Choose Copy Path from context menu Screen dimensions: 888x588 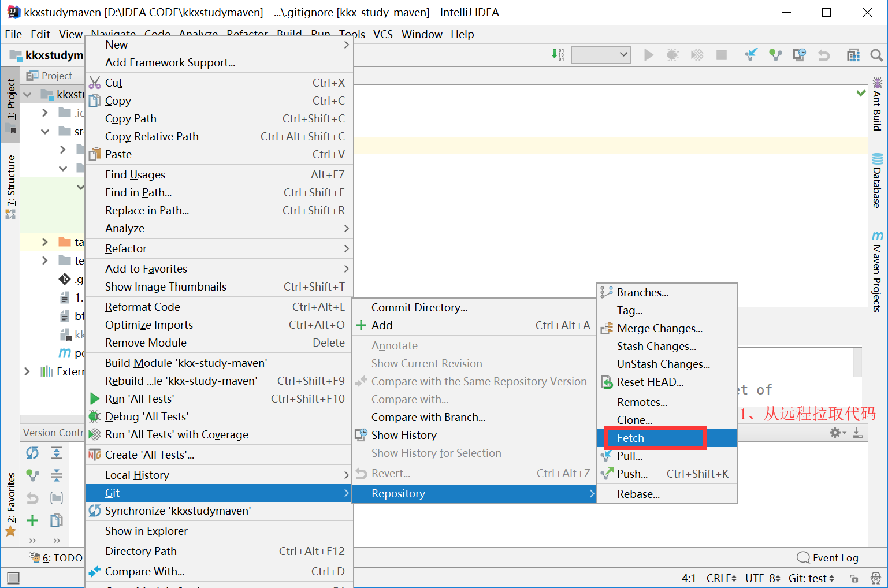tap(219, 118)
